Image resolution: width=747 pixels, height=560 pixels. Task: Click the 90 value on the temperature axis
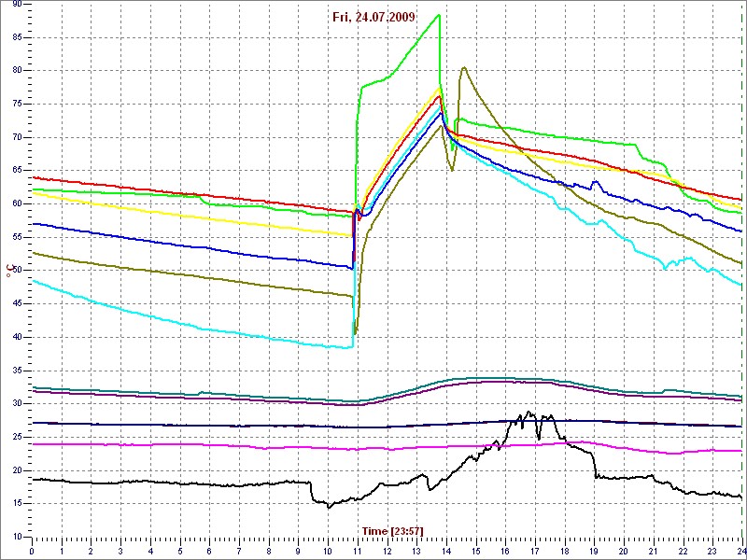click(x=17, y=5)
